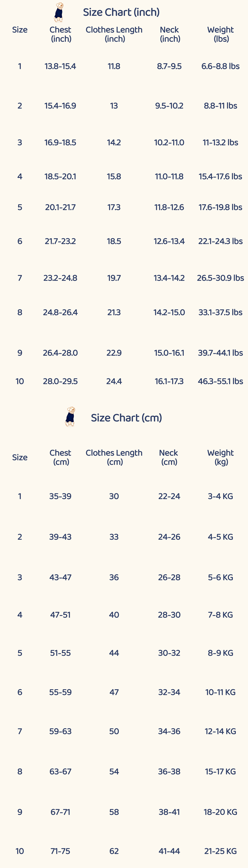Select neck value 38-41 in cm chart
248x868 pixels.
tap(169, 812)
